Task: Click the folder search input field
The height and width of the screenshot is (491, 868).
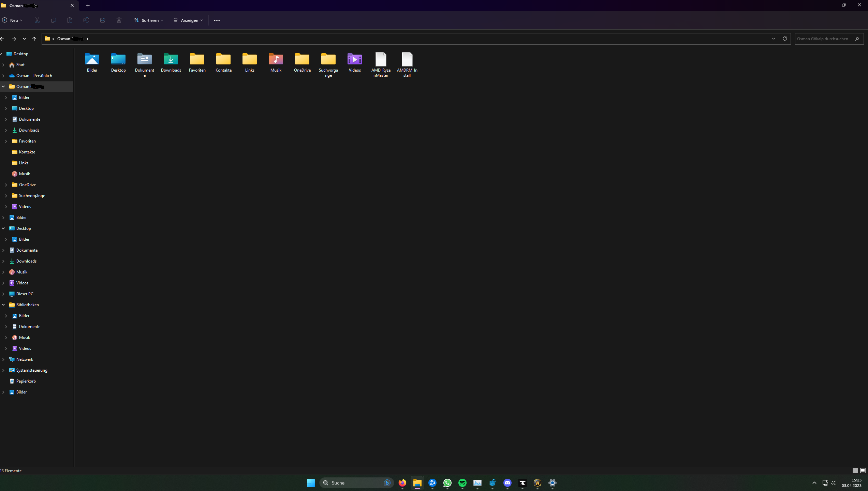Action: tap(824, 39)
